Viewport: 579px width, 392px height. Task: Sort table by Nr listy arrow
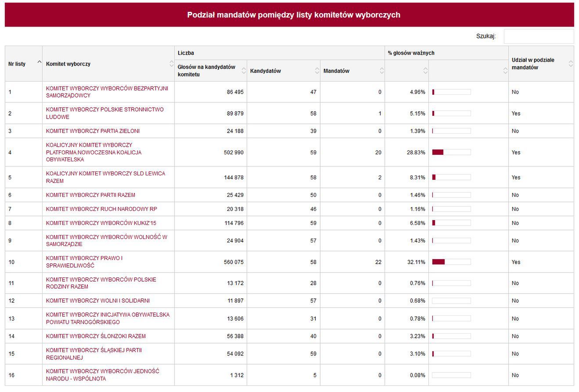coord(39,62)
